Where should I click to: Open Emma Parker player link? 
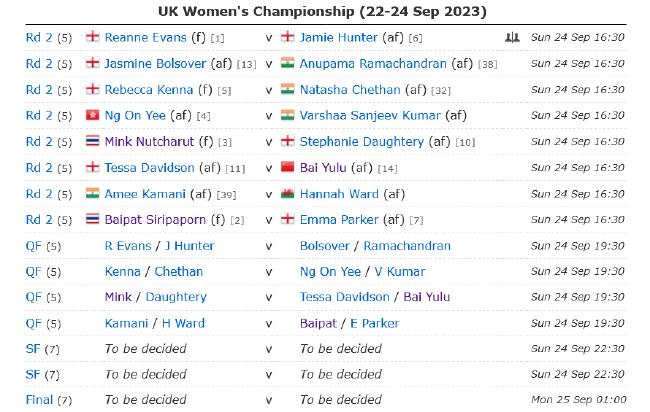click(339, 220)
